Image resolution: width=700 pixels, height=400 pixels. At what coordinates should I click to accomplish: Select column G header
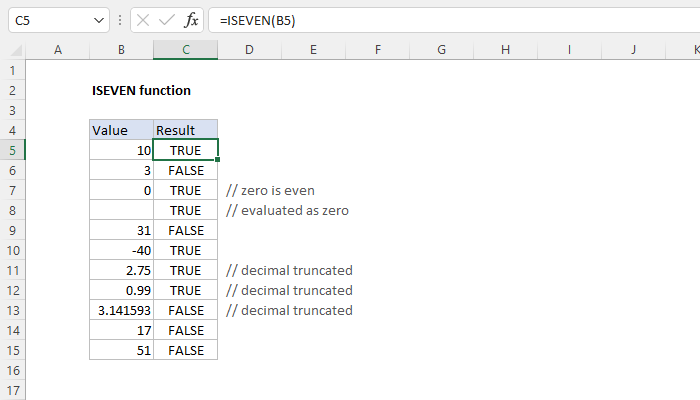442,50
